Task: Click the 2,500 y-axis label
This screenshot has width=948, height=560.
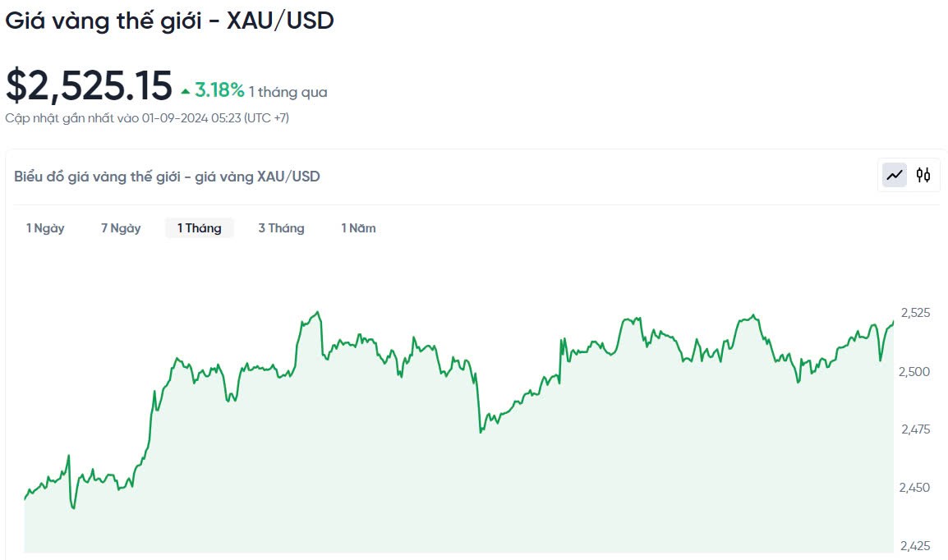Action: point(916,371)
